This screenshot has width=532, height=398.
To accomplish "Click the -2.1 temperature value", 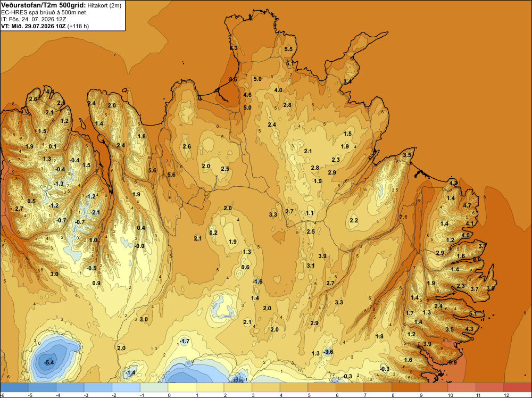I will point(95,212).
